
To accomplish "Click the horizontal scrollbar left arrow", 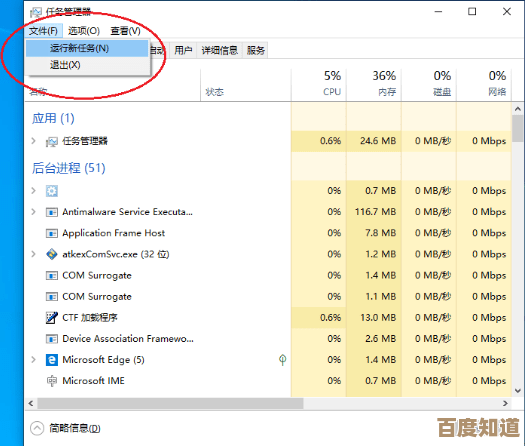I will [31, 403].
